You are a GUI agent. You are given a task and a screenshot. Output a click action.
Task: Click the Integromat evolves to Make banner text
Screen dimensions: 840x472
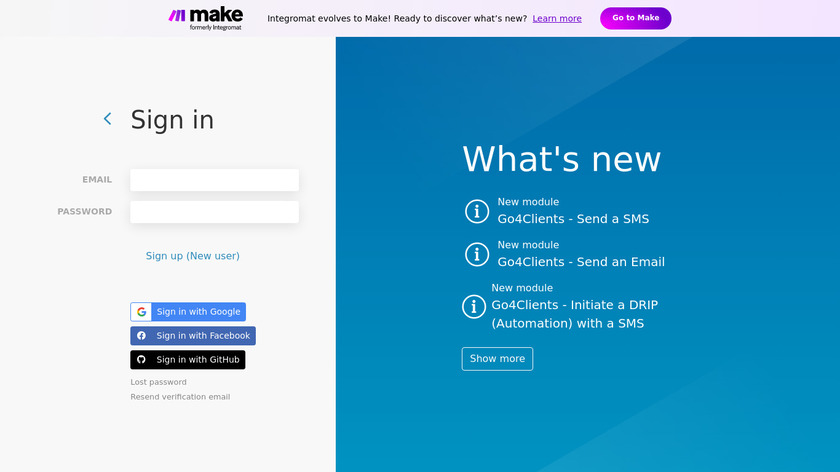coord(397,19)
